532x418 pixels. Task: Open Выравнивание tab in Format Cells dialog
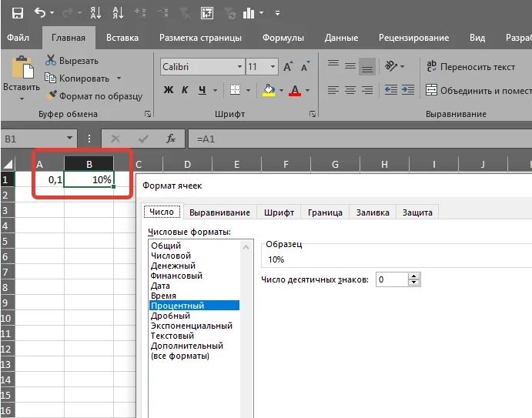click(x=219, y=212)
